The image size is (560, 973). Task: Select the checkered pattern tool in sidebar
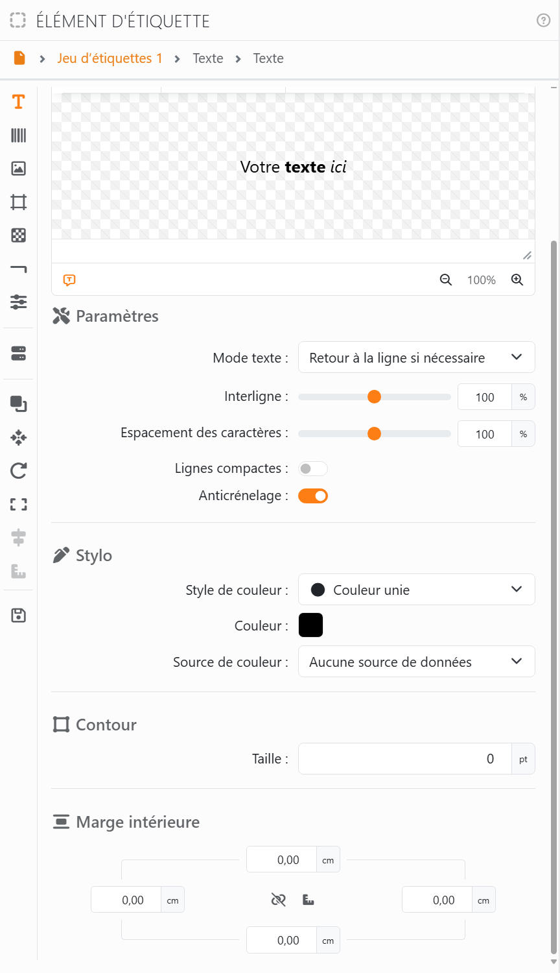(x=18, y=235)
